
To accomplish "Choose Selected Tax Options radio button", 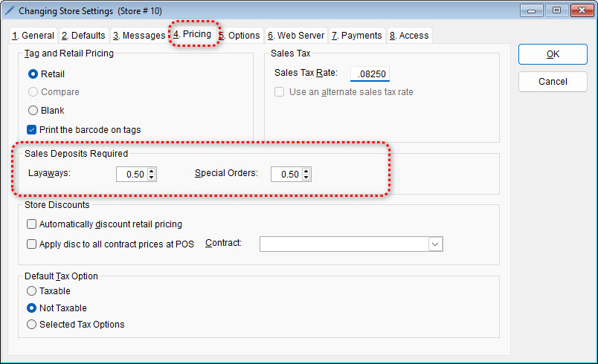I will coord(32,324).
